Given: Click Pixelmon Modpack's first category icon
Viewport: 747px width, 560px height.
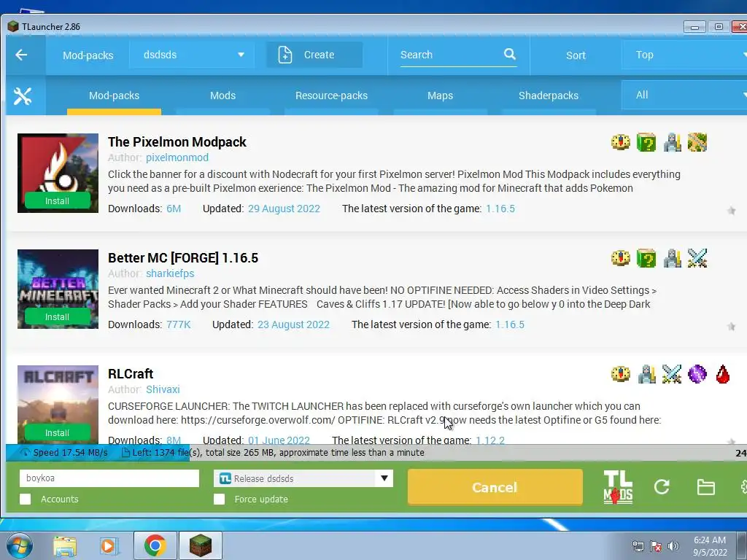Looking at the screenshot, I should (x=620, y=142).
